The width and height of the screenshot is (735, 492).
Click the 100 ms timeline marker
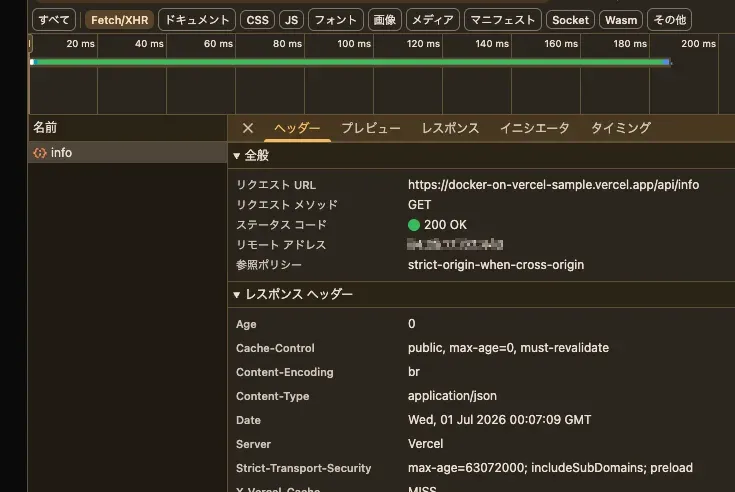point(354,44)
